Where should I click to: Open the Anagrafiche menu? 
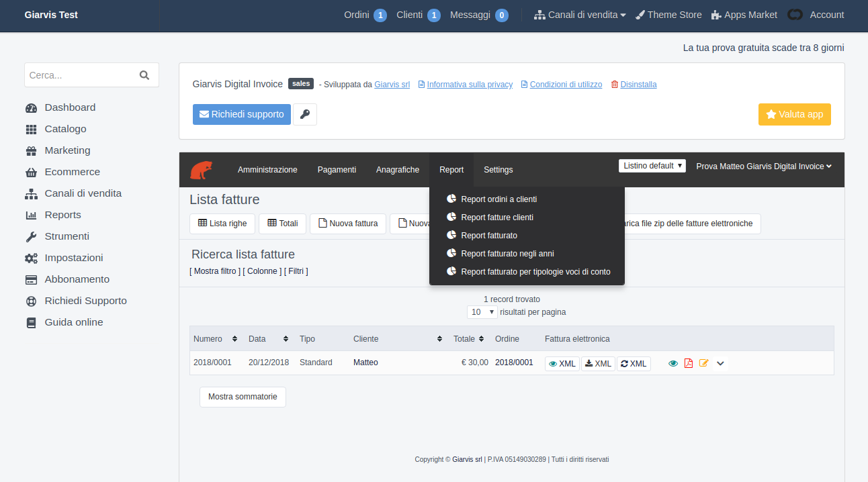click(x=398, y=170)
